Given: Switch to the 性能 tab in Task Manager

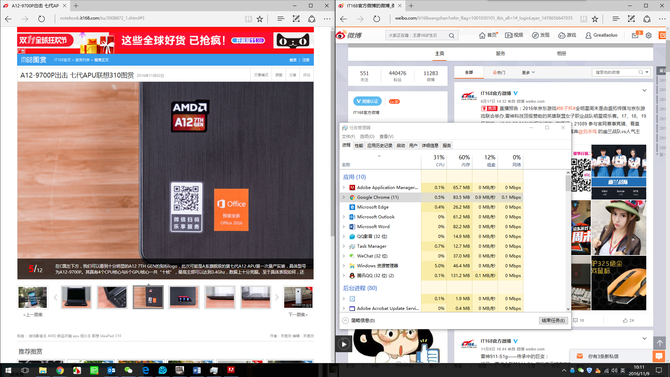Looking at the screenshot, I should tap(359, 146).
